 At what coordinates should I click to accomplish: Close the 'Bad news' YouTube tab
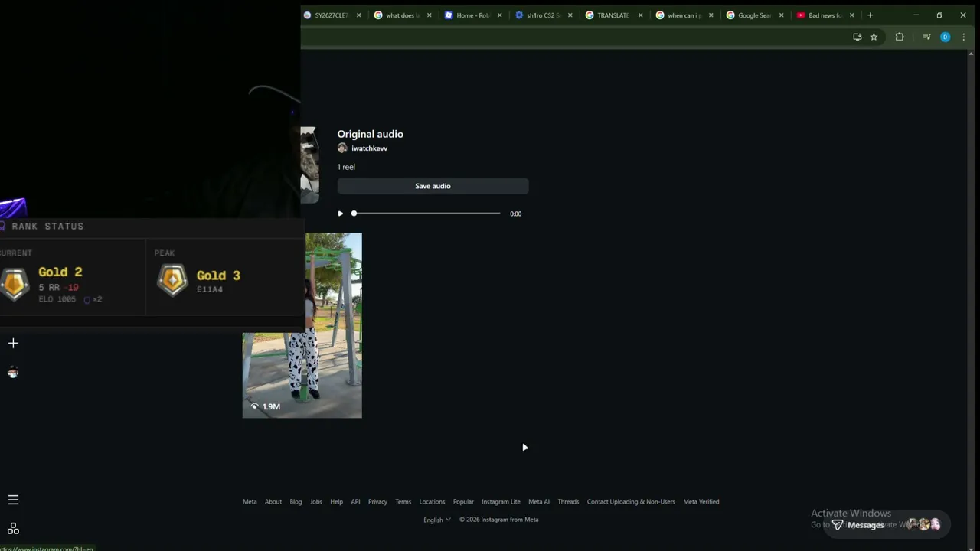coord(851,15)
